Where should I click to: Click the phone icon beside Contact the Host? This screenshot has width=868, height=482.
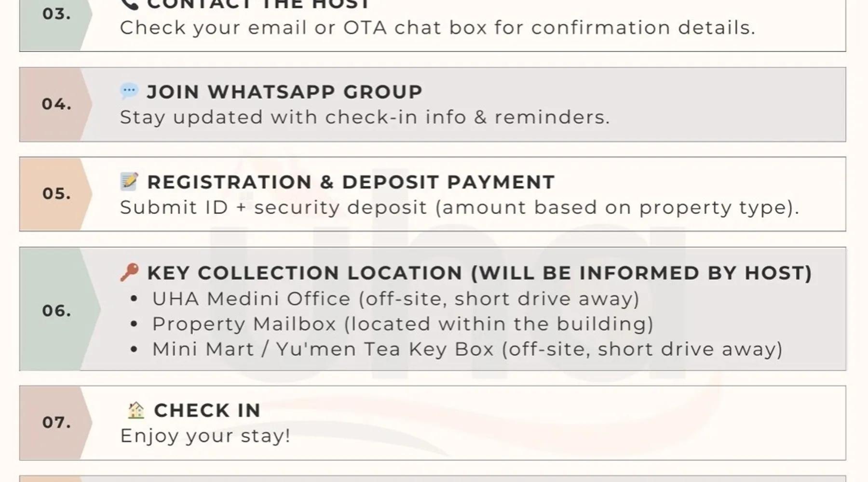click(129, 4)
